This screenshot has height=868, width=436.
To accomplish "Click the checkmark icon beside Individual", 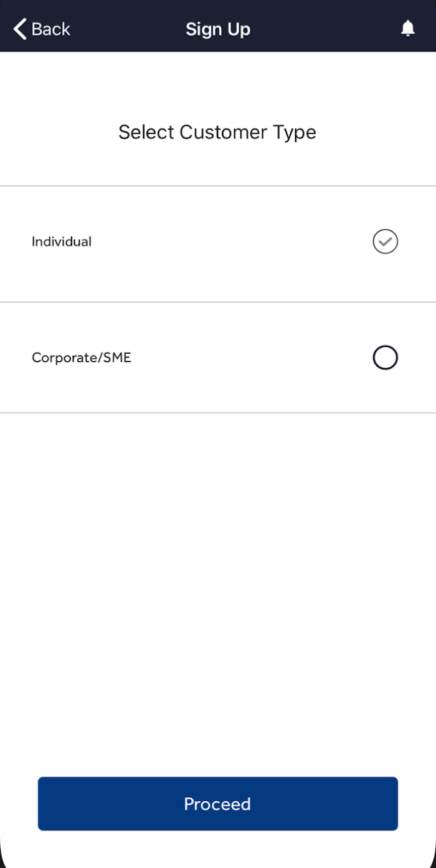I will coord(385,242).
